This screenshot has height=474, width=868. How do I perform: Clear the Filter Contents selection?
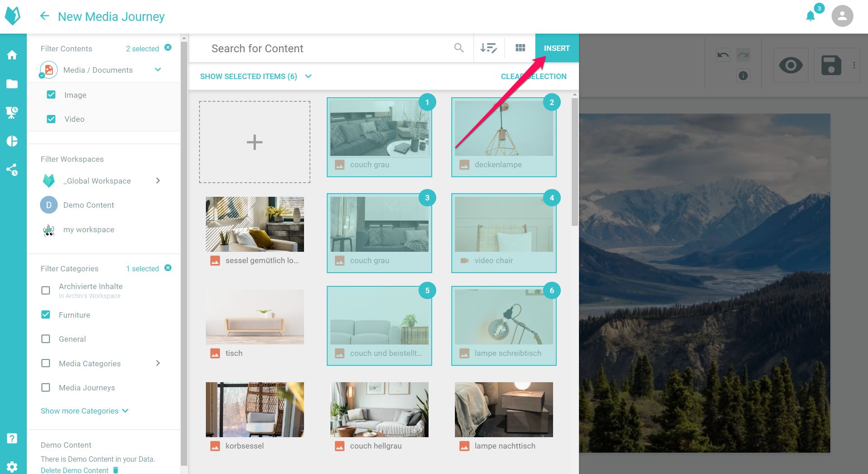168,48
